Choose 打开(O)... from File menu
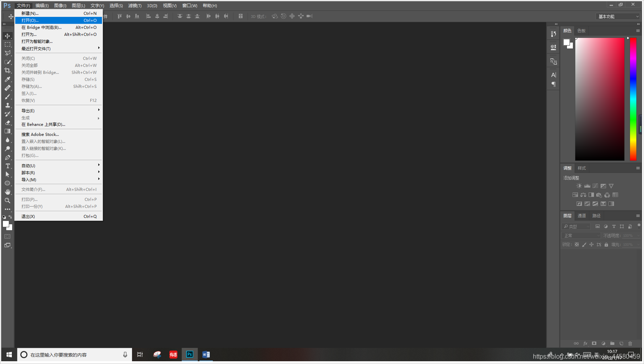Screen dimensions: 644x364 click(x=59, y=20)
